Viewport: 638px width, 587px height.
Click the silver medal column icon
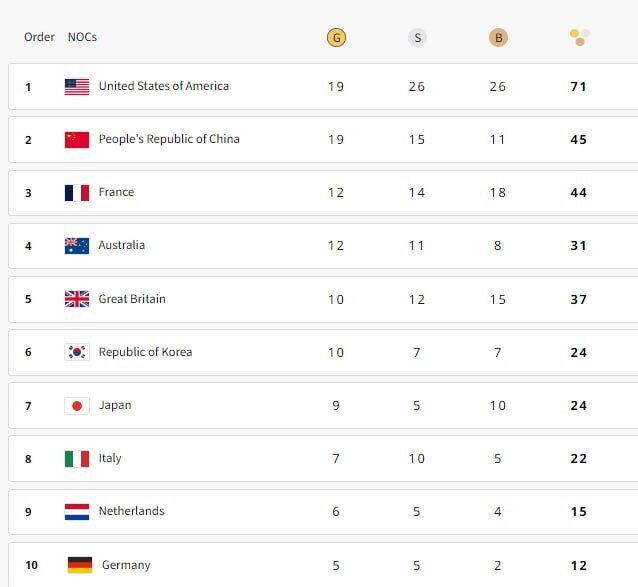click(417, 38)
